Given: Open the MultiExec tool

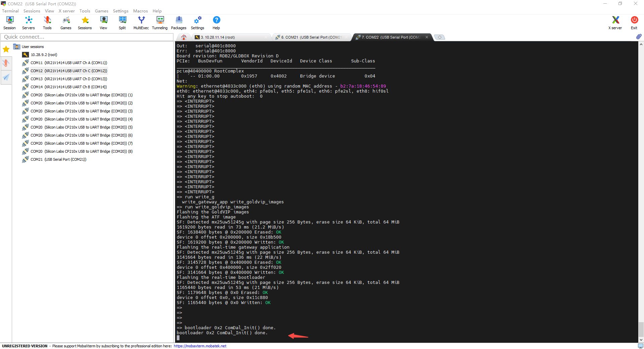Looking at the screenshot, I should coord(141,22).
